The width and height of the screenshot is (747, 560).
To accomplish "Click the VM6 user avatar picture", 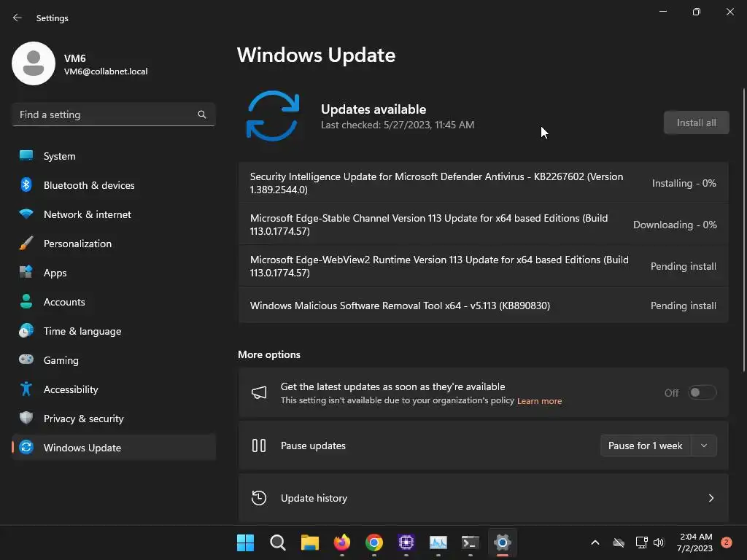I will pos(34,63).
